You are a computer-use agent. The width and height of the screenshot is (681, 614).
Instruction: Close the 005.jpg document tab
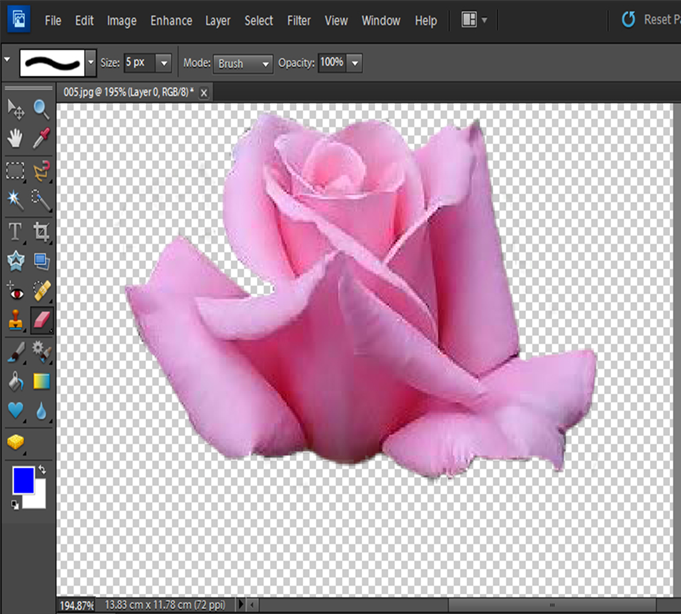(204, 92)
